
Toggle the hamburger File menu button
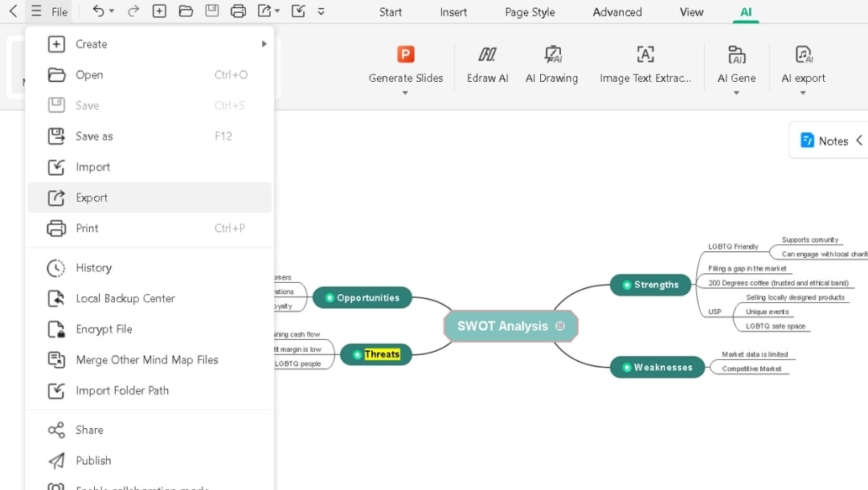click(x=36, y=11)
